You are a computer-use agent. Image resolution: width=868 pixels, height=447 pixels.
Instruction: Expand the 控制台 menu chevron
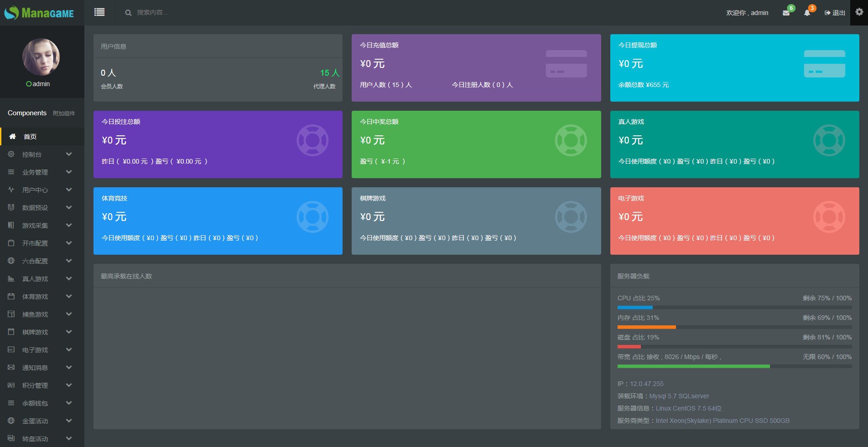(x=69, y=154)
